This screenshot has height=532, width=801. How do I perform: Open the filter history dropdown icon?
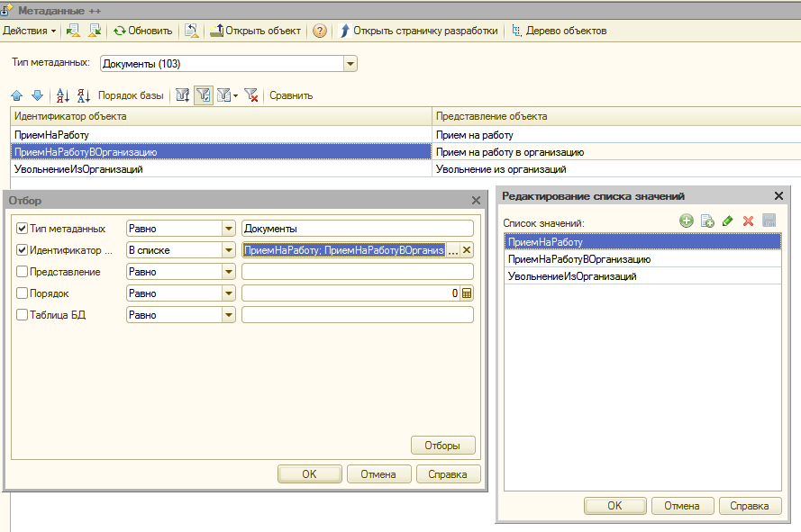click(227, 95)
